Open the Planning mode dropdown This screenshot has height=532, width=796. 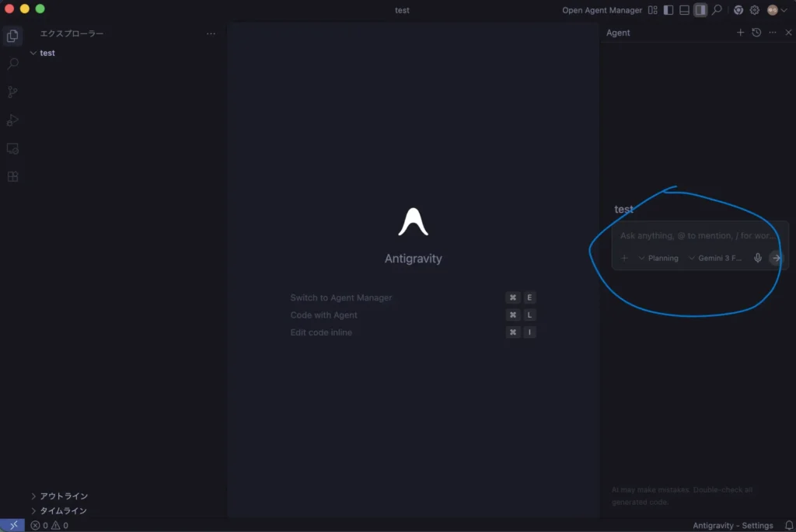(658, 258)
